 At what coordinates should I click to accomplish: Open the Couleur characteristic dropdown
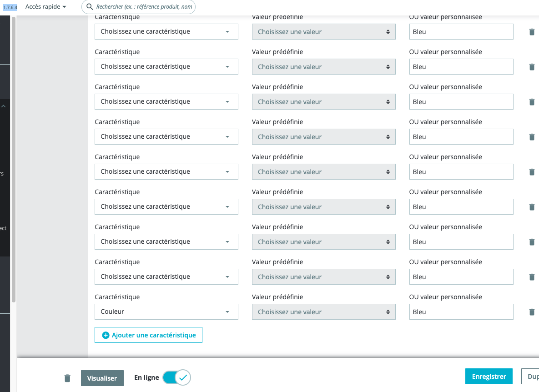point(166,312)
